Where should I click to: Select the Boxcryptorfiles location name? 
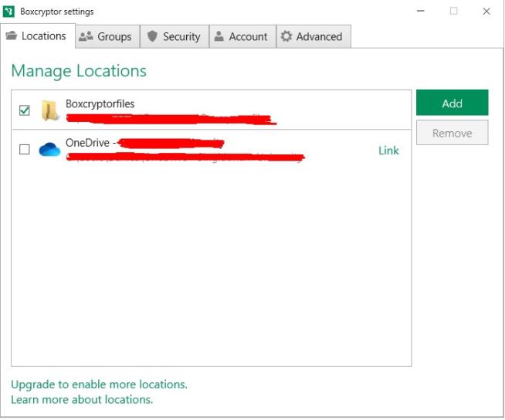pyautogui.click(x=100, y=103)
